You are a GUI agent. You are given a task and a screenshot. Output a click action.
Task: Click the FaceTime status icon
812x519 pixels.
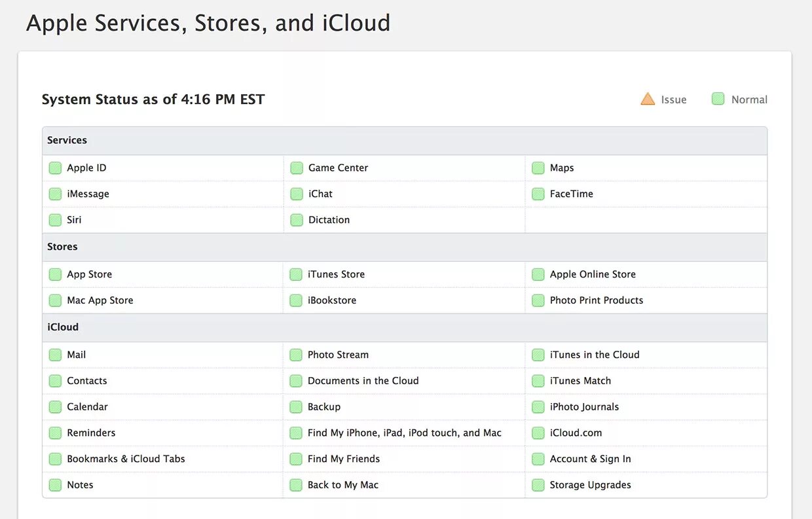[538, 194]
